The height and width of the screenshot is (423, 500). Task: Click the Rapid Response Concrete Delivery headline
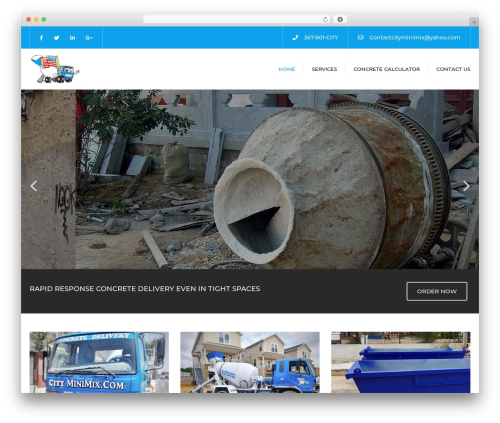tap(145, 289)
